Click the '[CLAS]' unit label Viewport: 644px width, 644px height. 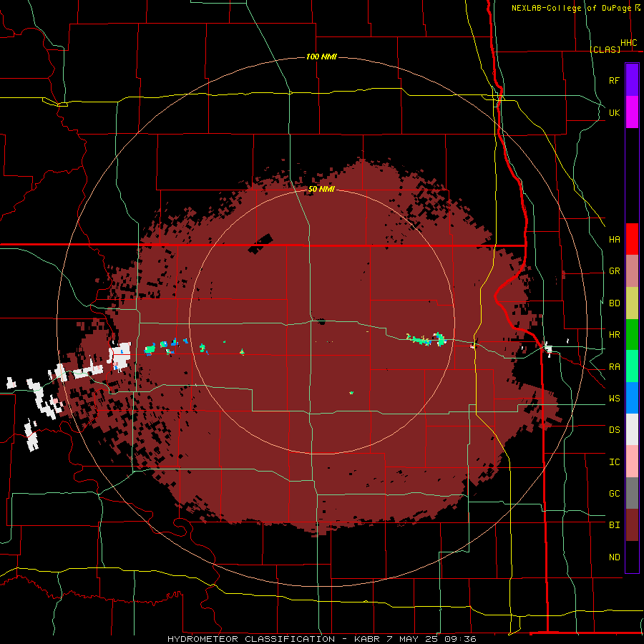[x=605, y=49]
